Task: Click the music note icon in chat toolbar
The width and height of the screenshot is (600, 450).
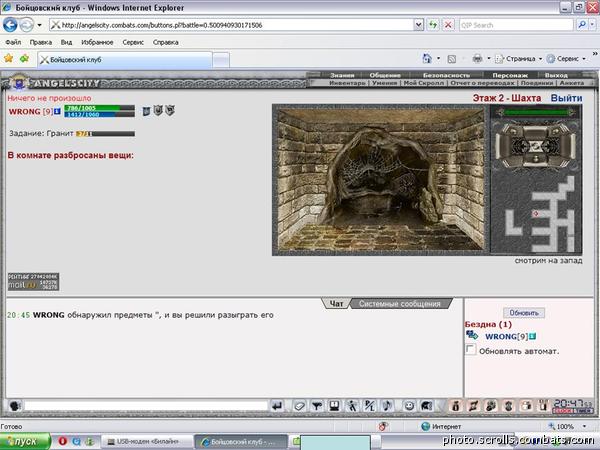Action: pos(387,405)
